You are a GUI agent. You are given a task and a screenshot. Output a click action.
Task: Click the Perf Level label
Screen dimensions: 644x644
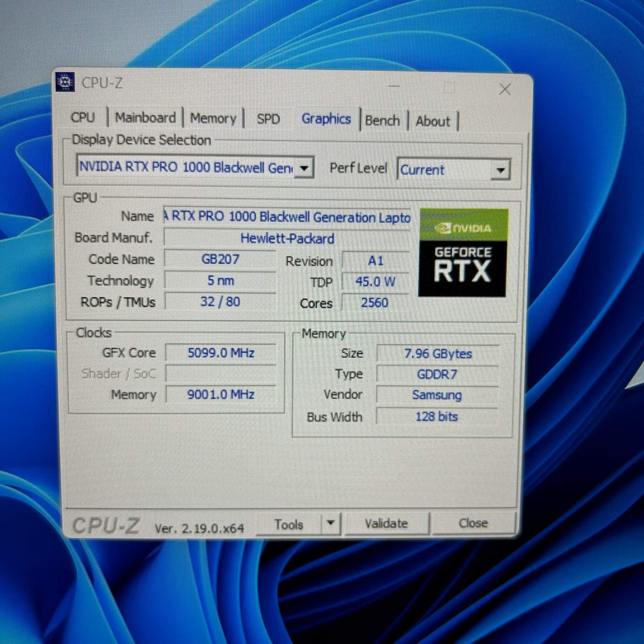[x=359, y=168]
